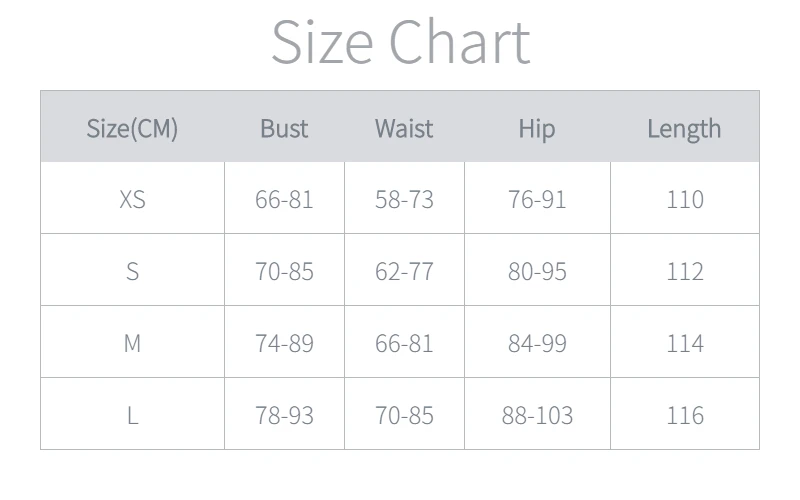Select the XS size row label
Viewport: 800px width, 500px height.
[x=132, y=199]
